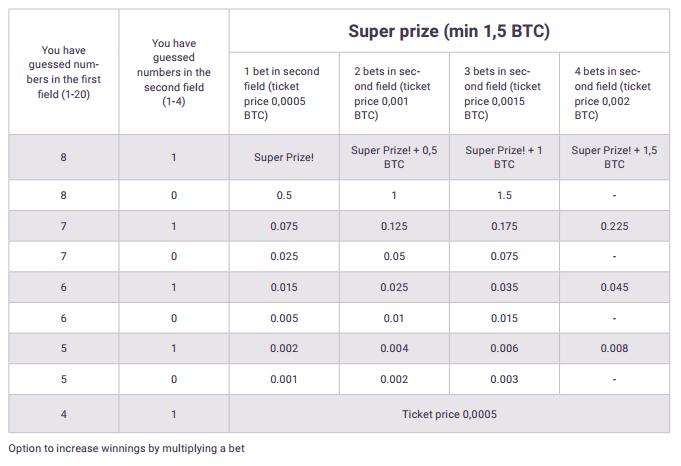Select the "3 bets in second field" column header
Image resolution: width=681 pixels, height=466 pixels.
(503, 93)
